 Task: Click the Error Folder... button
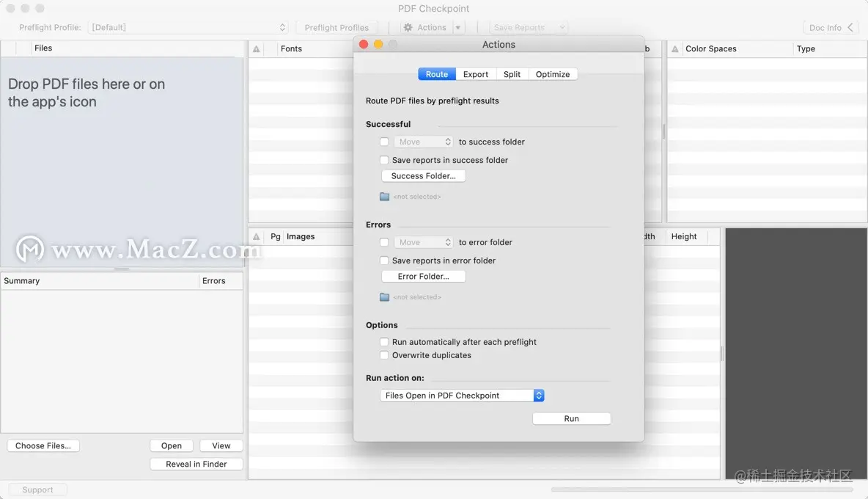(x=424, y=277)
